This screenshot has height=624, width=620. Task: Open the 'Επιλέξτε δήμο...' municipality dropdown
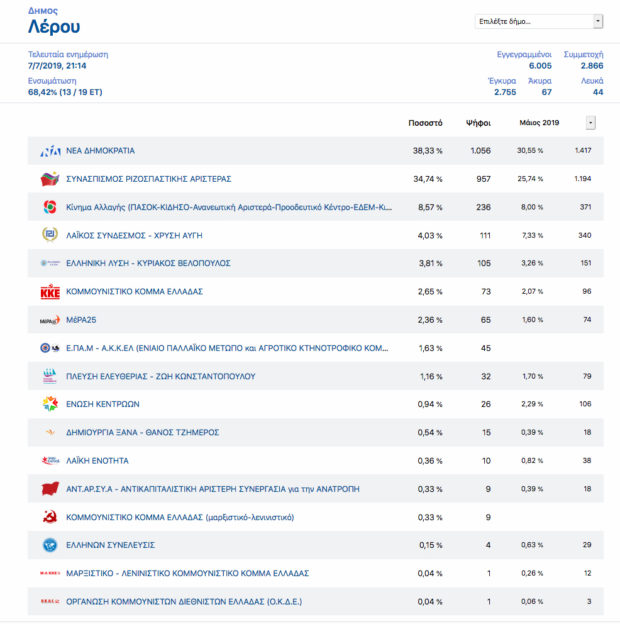538,21
